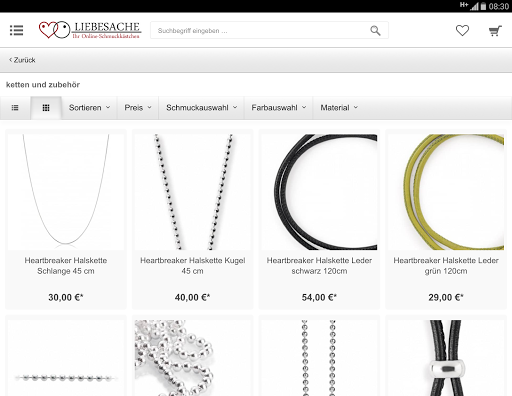Open the Halskette Kugel 45 cm image
Image resolution: width=512 pixels, height=396 pixels.
click(192, 192)
